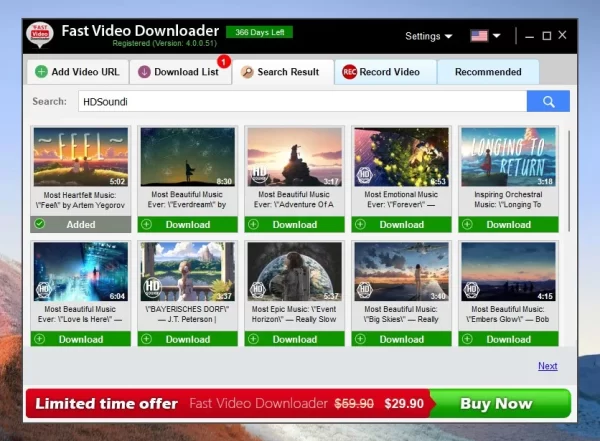Click the red notification badge on Download List
The width and height of the screenshot is (600, 441).
point(224,61)
